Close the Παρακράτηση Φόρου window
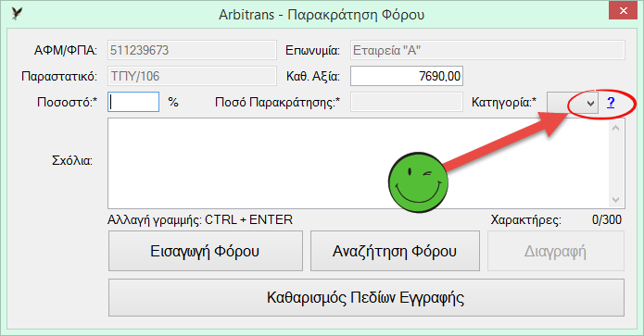The width and height of the screenshot is (644, 336). (x=623, y=11)
